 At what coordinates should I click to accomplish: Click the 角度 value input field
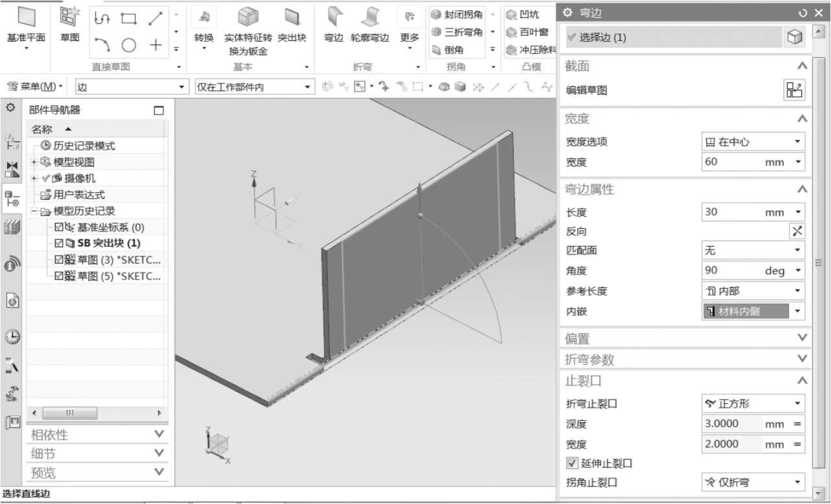727,270
